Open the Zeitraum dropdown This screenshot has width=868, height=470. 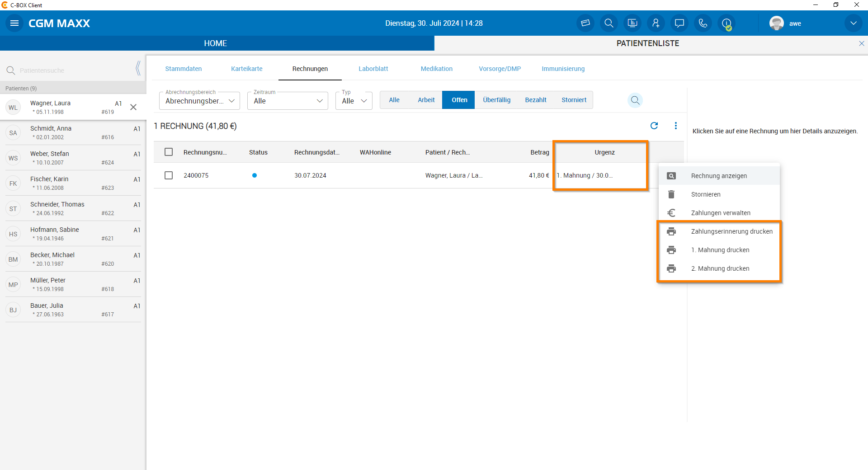pyautogui.click(x=288, y=101)
